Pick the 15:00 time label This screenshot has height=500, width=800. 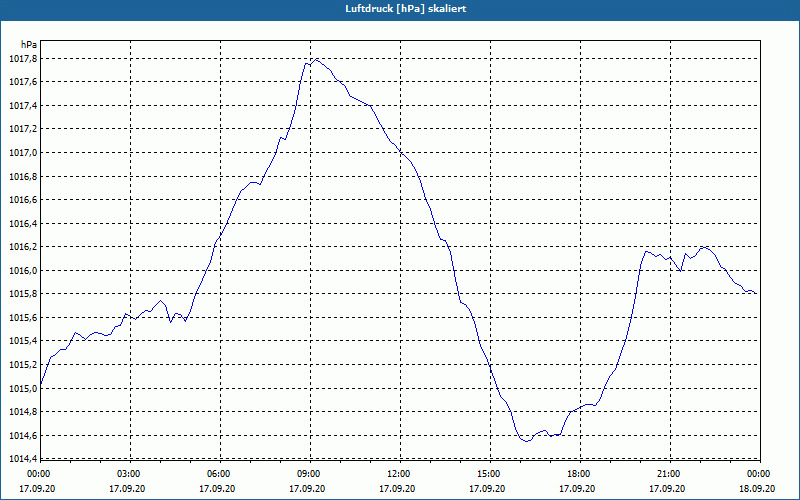pos(488,474)
